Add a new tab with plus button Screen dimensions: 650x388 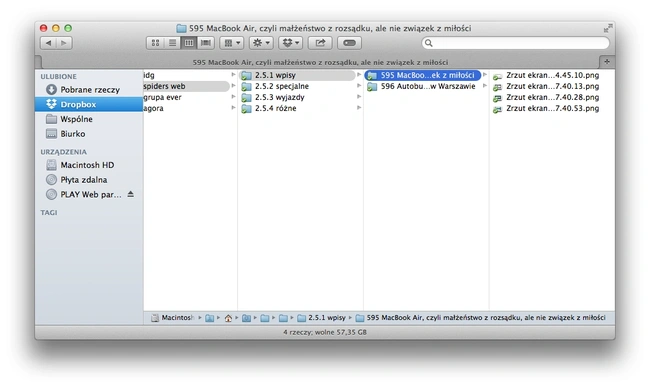607,62
